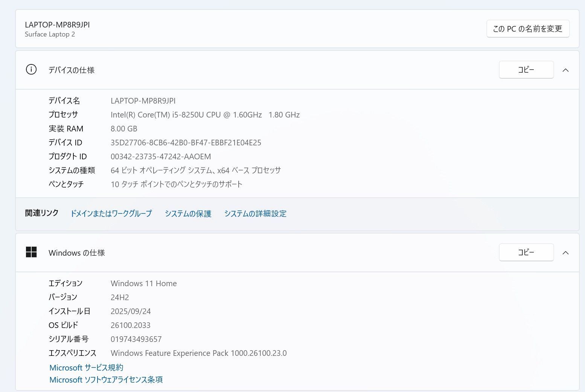The height and width of the screenshot is (392, 585).
Task: Click the Windows logo icon
Action: tap(31, 252)
